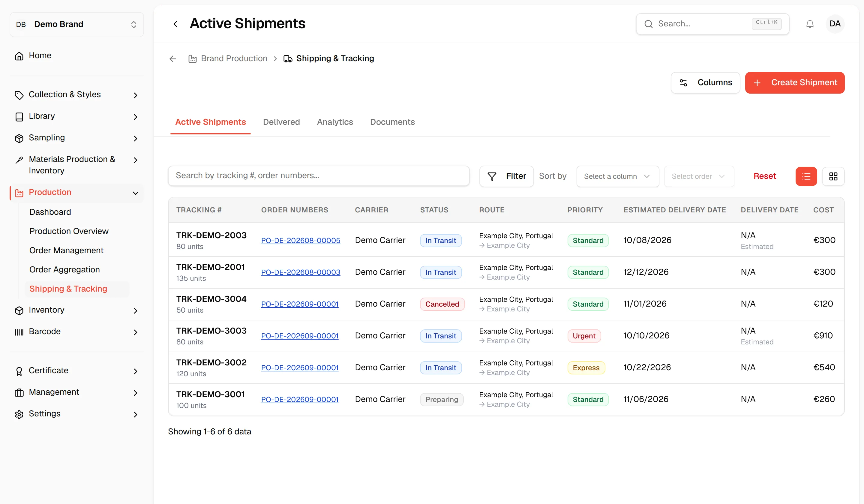Click the Urgent priority badge
864x504 pixels.
(583, 336)
